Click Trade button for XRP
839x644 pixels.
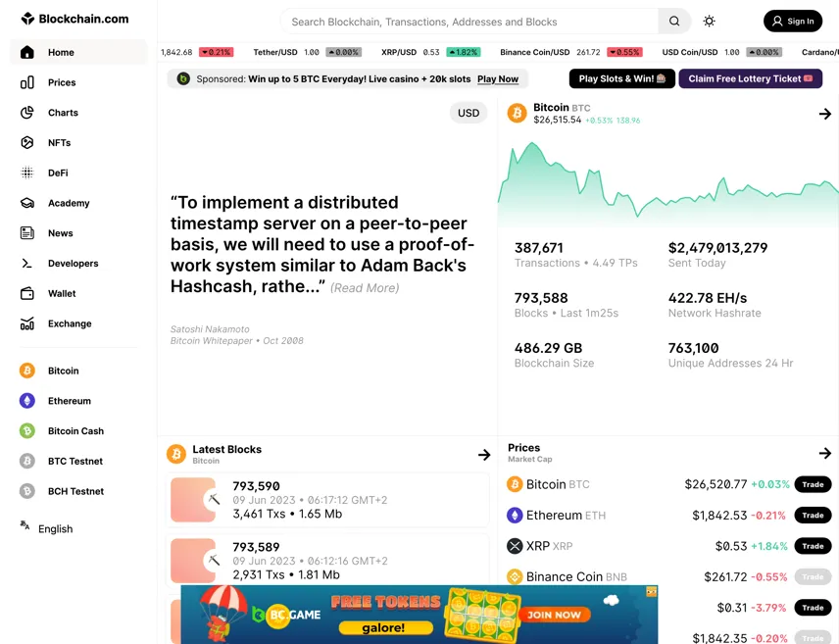(813, 546)
